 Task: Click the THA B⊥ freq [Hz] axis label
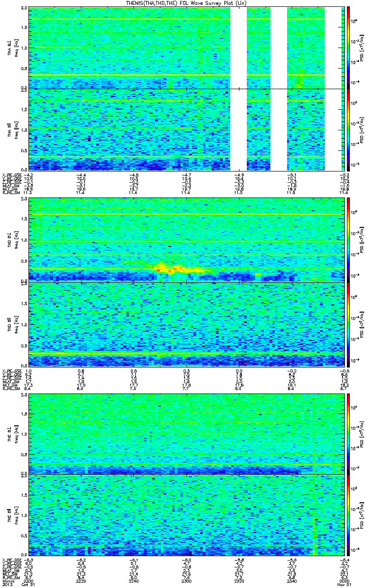click(x=16, y=48)
